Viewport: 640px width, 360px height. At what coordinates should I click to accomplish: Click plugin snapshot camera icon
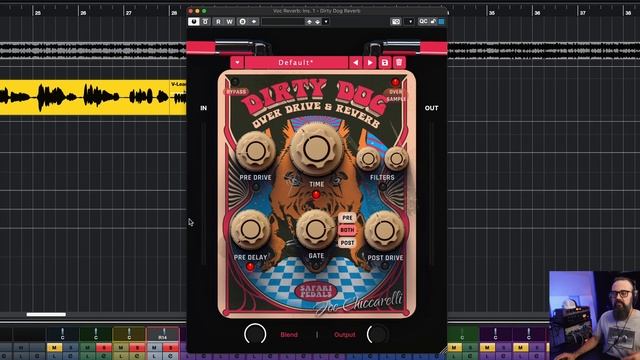coord(396,22)
